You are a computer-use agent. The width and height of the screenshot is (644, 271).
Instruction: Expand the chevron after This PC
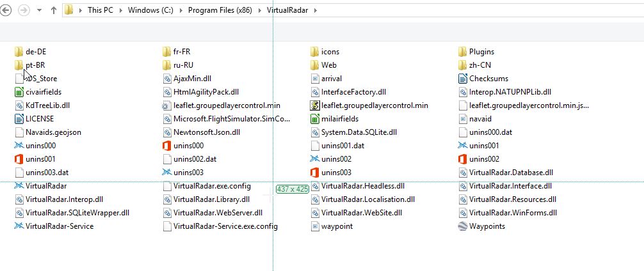click(121, 11)
